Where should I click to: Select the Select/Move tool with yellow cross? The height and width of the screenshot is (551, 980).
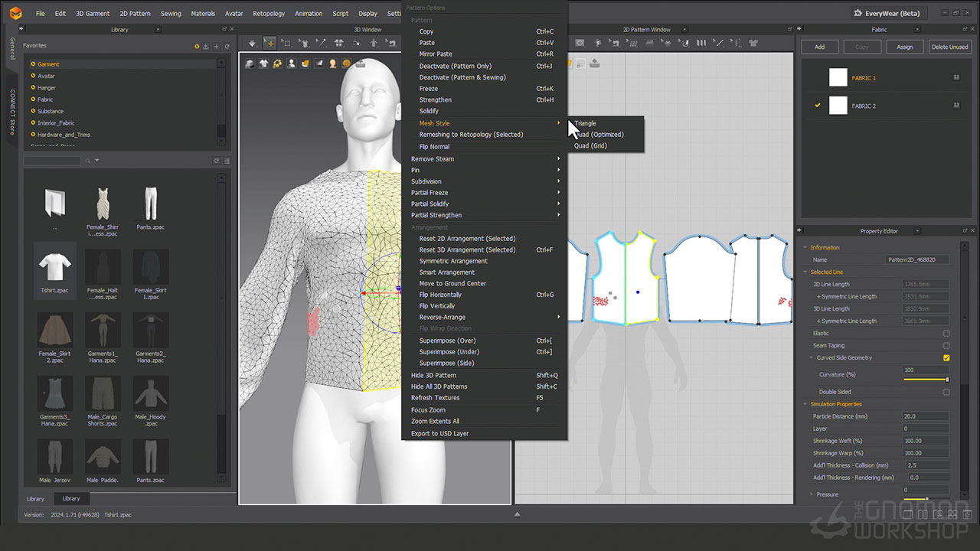[x=269, y=43]
